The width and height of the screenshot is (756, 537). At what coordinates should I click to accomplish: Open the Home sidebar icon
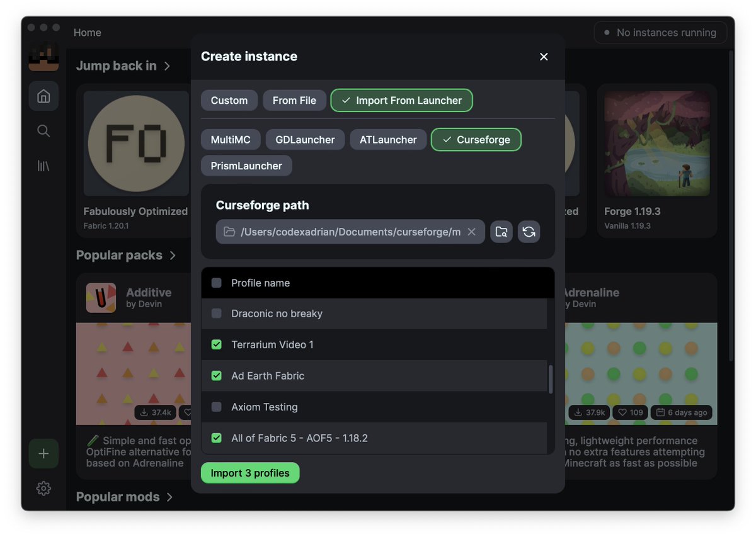(43, 96)
